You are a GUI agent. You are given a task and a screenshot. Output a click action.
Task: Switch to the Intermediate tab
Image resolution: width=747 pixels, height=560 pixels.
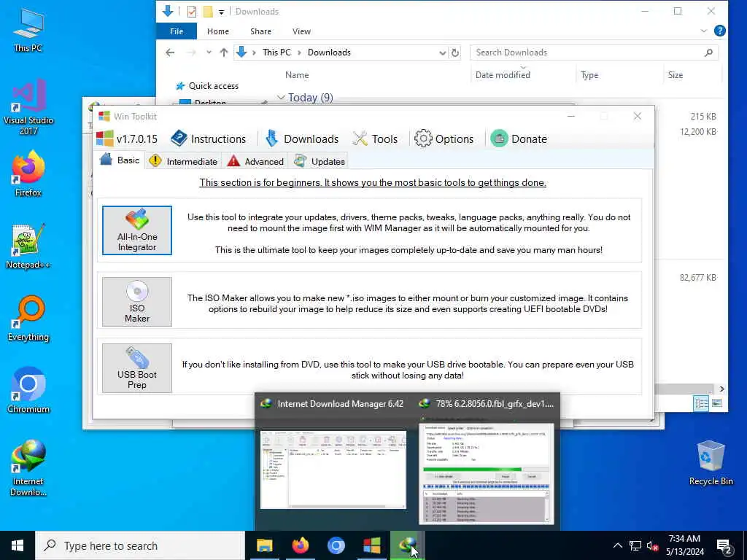[x=183, y=161]
